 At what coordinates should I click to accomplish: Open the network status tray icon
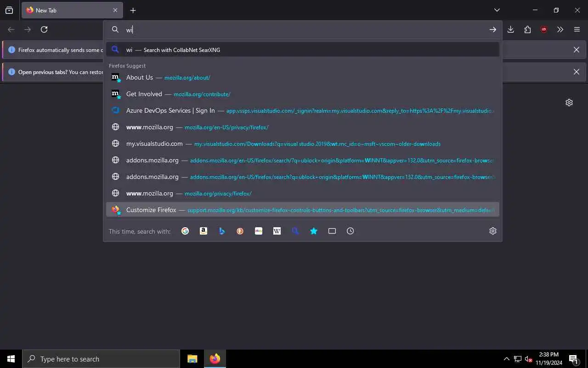518,359
